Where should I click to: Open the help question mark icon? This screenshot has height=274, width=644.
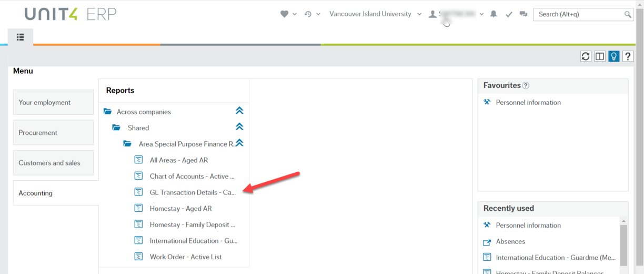(x=628, y=56)
